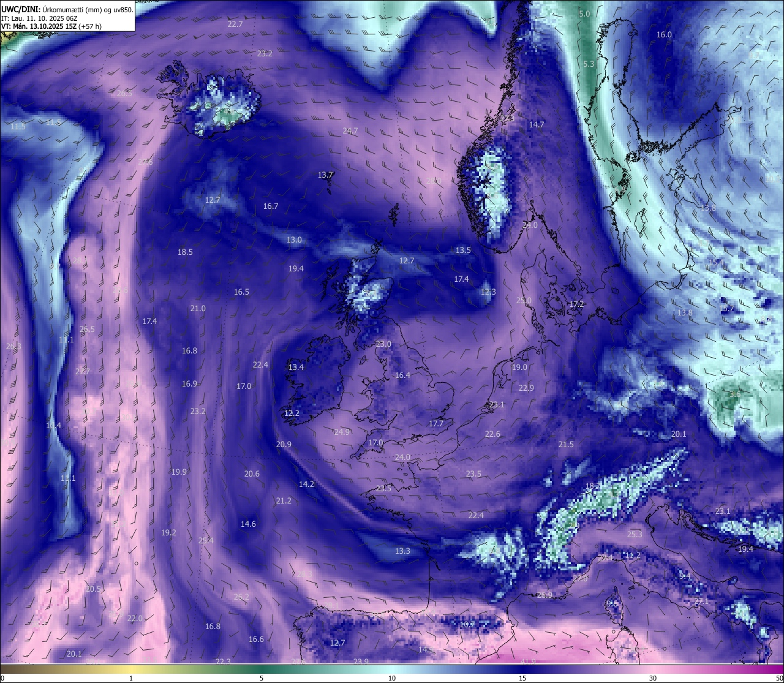This screenshot has height=683, width=784.
Task: Click the 14.2 value label
Action: pos(306,485)
